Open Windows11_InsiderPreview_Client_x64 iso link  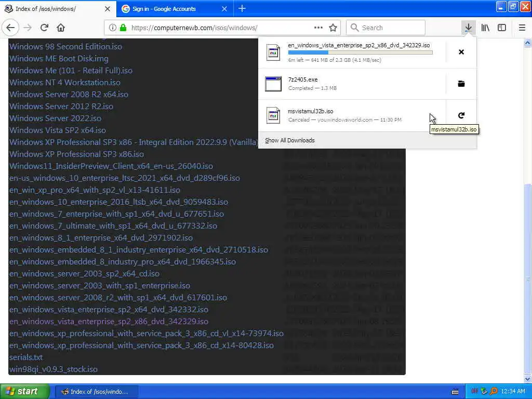(x=111, y=166)
